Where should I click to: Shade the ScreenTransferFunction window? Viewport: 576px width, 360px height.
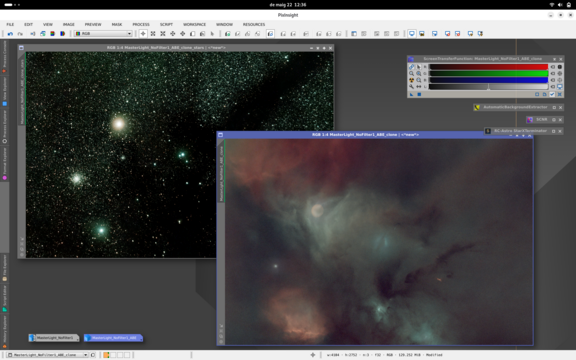point(554,59)
